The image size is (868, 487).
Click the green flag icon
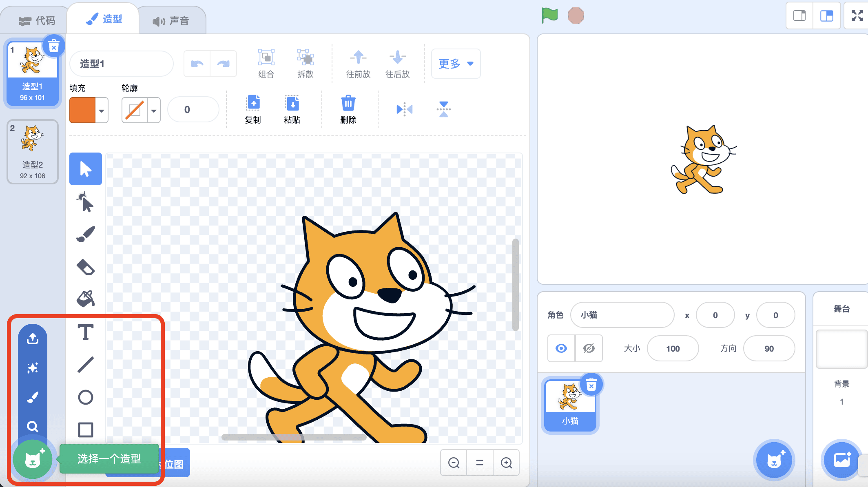[549, 16]
